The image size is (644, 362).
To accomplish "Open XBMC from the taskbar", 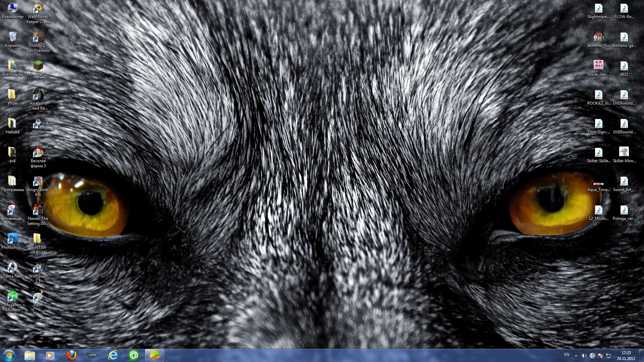I will [92, 355].
